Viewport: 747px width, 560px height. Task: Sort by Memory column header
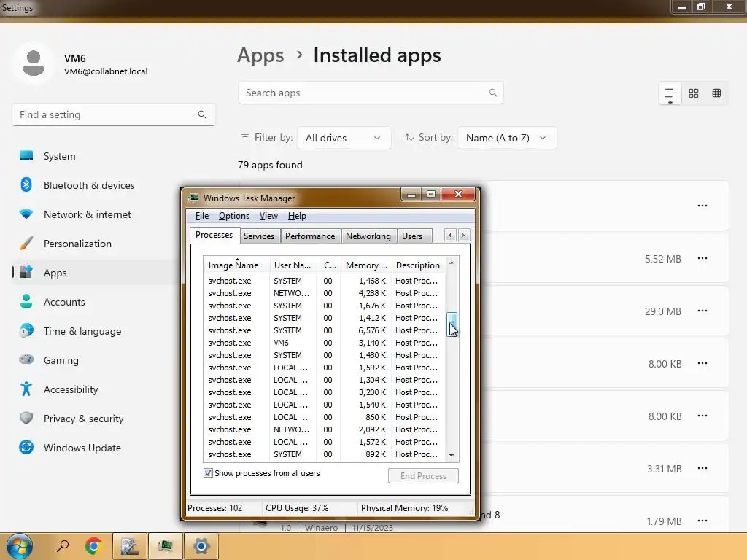tap(366, 265)
